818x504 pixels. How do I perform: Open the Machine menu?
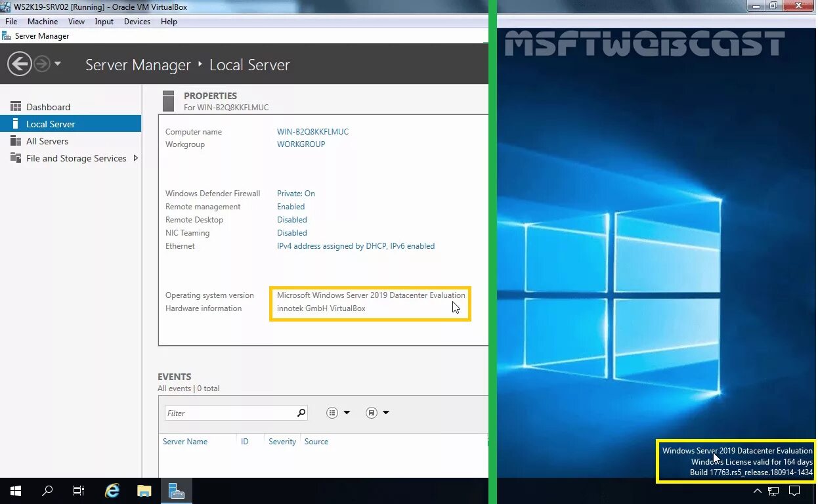click(x=43, y=22)
